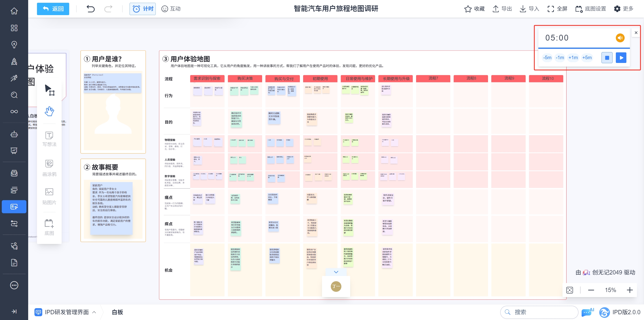Add five minutes with +5m button
The height and width of the screenshot is (320, 644).
click(x=587, y=58)
